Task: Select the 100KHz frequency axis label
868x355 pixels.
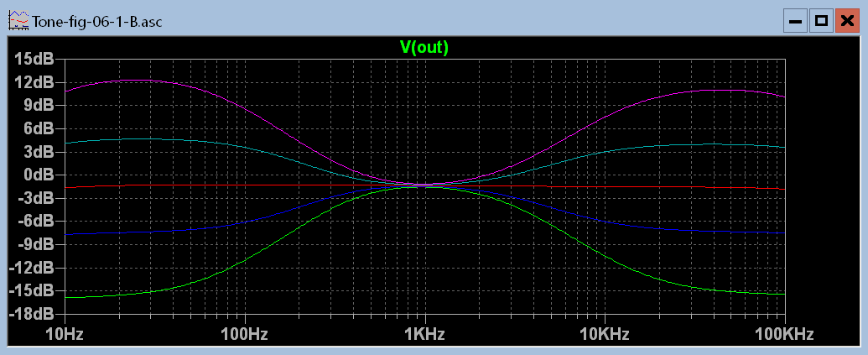Action: pos(784,335)
